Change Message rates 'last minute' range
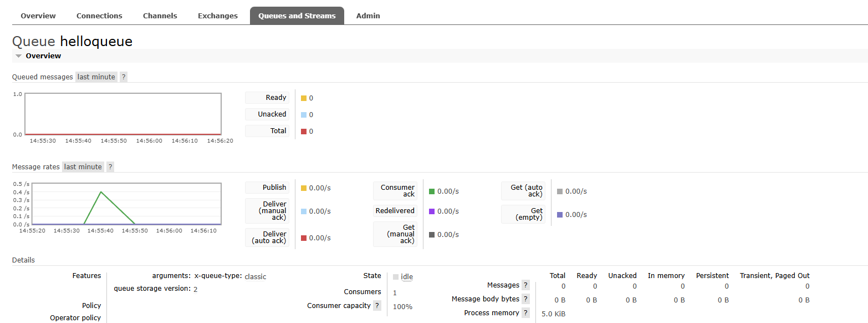Viewport: 868px width, 323px height. click(83, 167)
